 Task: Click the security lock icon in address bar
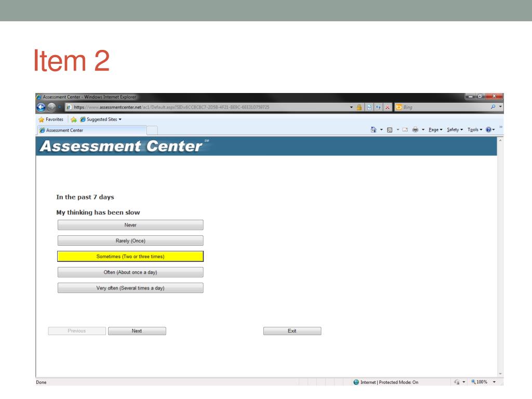(359, 107)
